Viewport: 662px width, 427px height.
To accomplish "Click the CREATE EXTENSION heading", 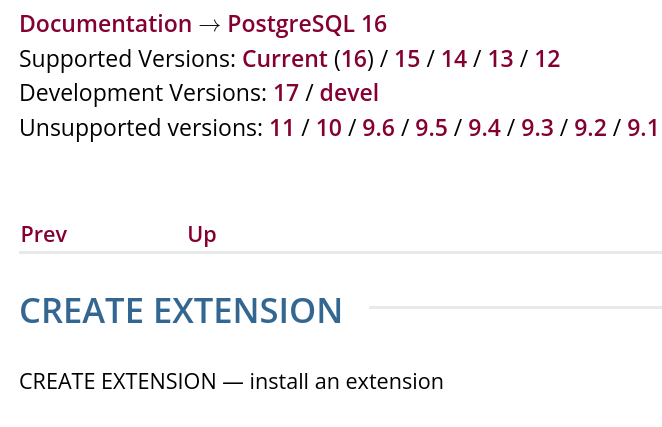I will click(181, 311).
